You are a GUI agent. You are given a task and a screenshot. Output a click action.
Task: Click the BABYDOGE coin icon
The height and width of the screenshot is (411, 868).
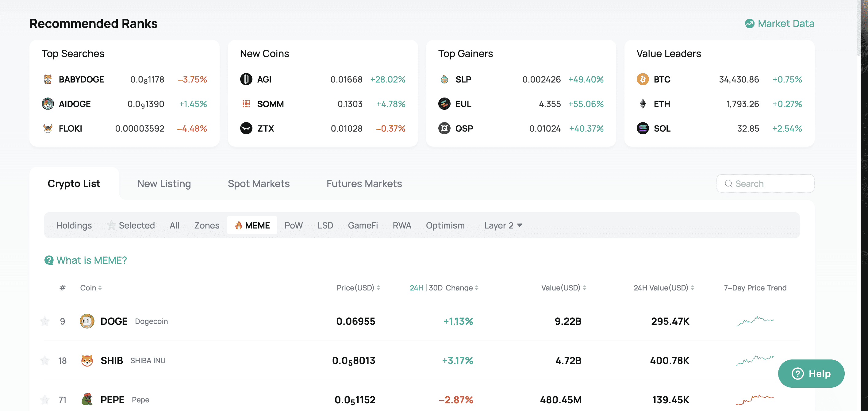[x=48, y=79]
